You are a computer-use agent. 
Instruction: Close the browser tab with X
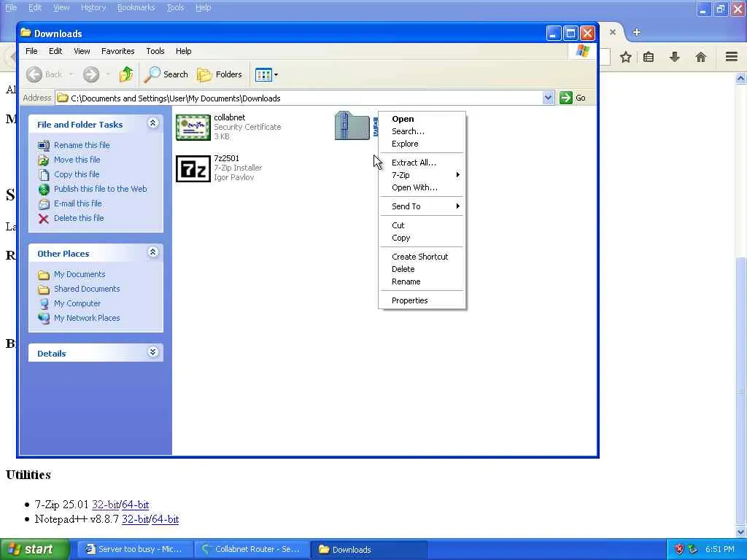coord(613,32)
